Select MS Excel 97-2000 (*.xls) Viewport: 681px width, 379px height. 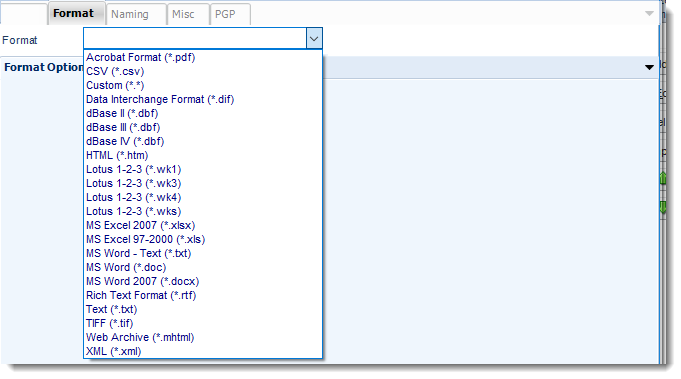click(203, 239)
